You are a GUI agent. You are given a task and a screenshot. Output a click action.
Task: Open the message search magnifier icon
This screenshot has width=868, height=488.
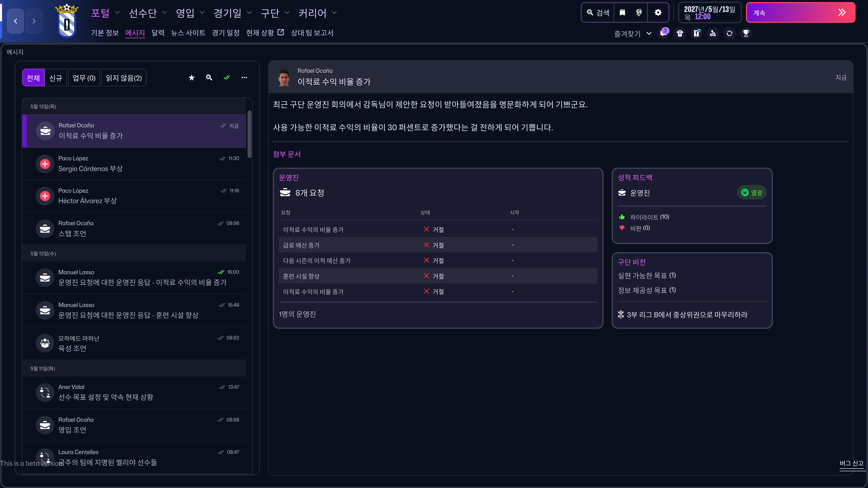pos(209,78)
